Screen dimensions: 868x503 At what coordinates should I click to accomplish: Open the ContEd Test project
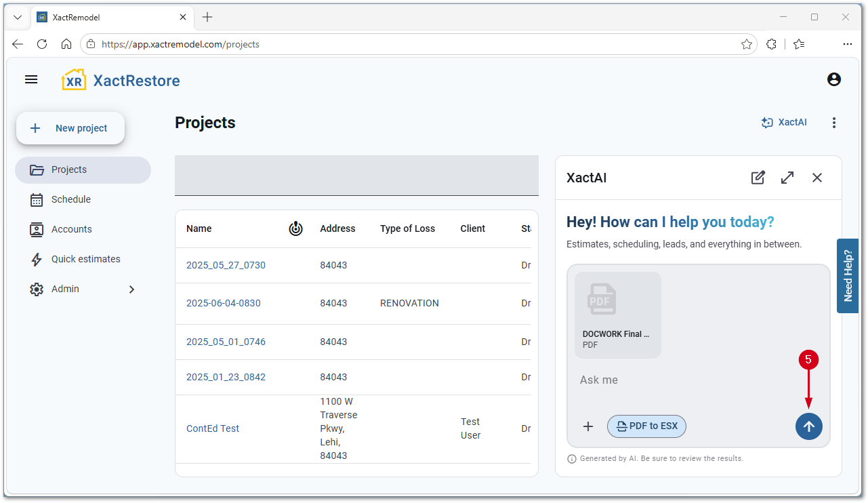click(x=213, y=428)
